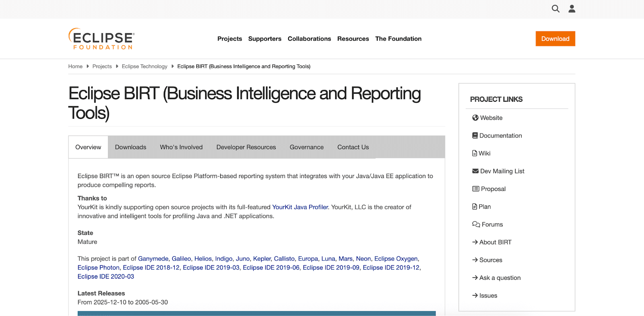Click the orange Download button
Image resolution: width=644 pixels, height=316 pixels.
pos(555,39)
